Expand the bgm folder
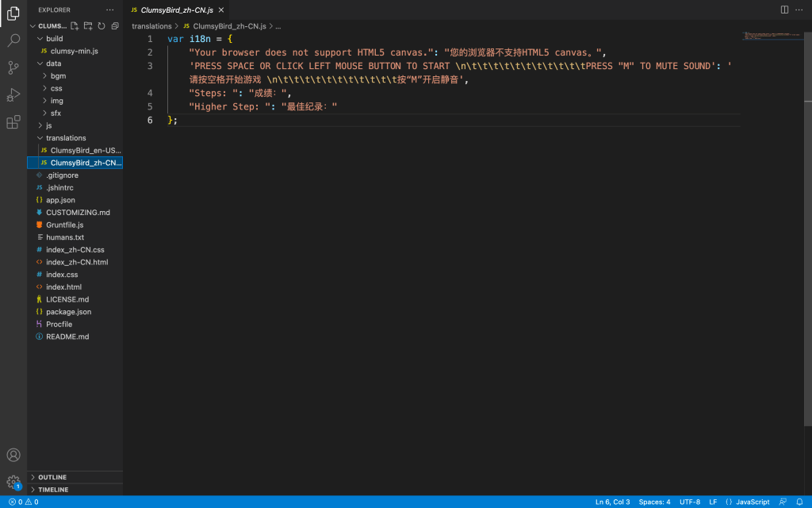Image resolution: width=812 pixels, height=508 pixels. (58, 76)
